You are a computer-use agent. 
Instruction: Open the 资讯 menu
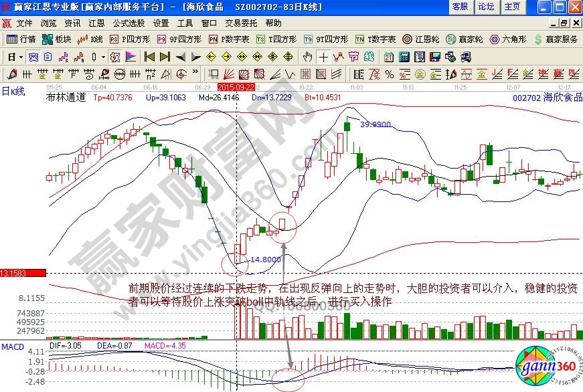coord(72,23)
